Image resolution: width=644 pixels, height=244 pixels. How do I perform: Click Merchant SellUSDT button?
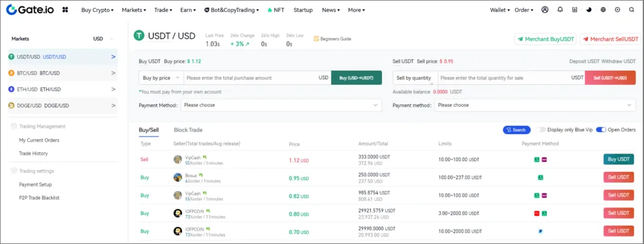click(x=610, y=39)
